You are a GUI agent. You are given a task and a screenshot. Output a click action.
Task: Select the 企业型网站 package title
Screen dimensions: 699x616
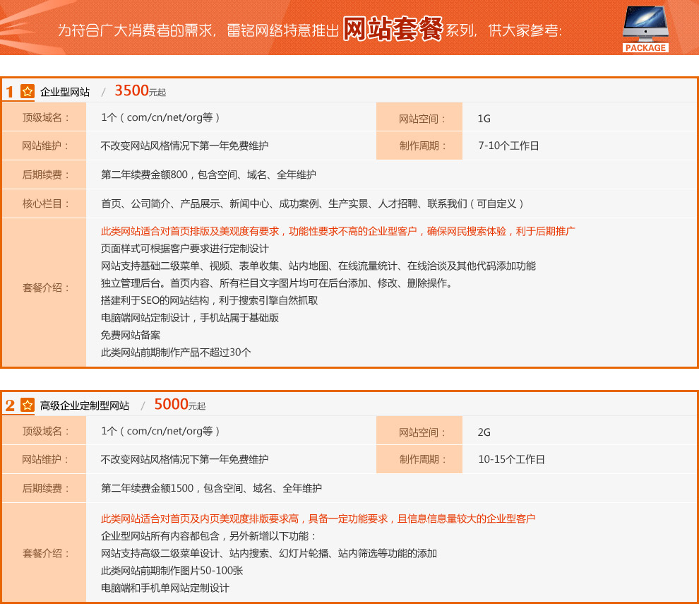click(65, 92)
